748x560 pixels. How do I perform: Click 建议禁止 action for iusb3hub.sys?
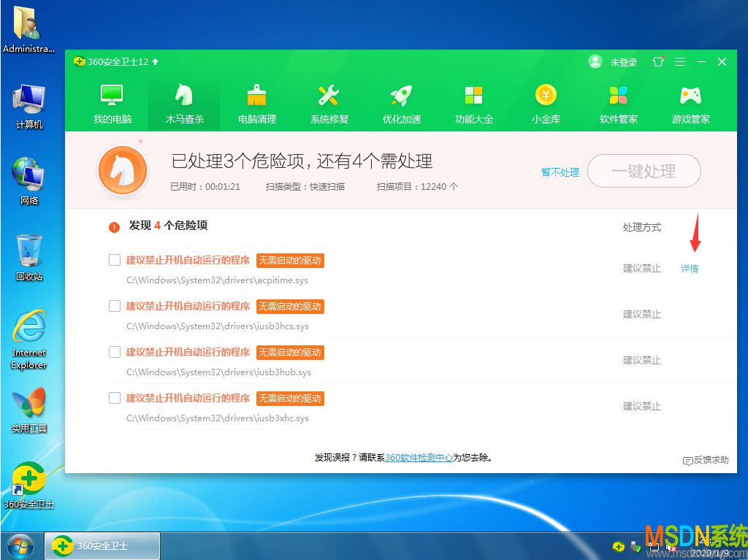(641, 360)
